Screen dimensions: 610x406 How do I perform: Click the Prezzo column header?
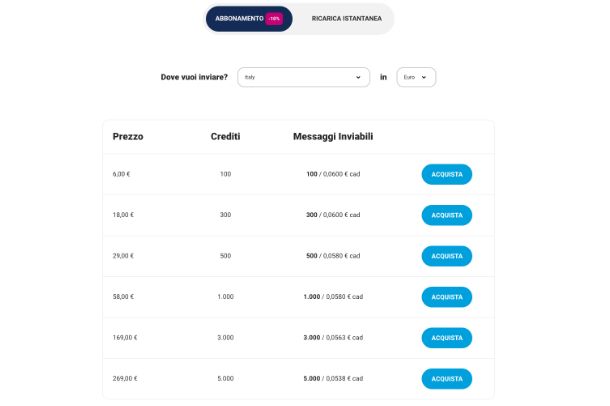click(128, 136)
